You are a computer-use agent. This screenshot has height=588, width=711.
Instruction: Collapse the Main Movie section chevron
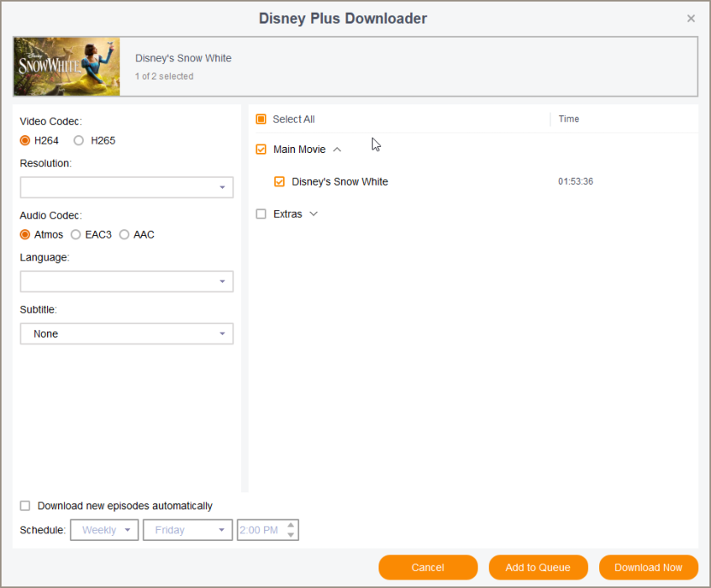point(337,150)
